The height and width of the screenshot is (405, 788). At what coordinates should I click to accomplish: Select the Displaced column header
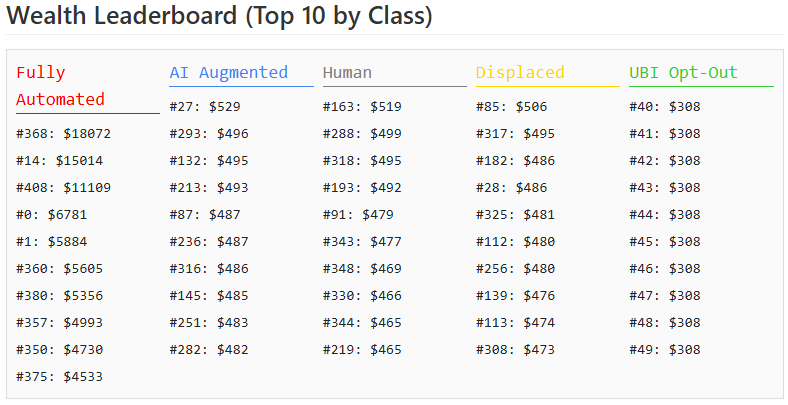point(520,73)
